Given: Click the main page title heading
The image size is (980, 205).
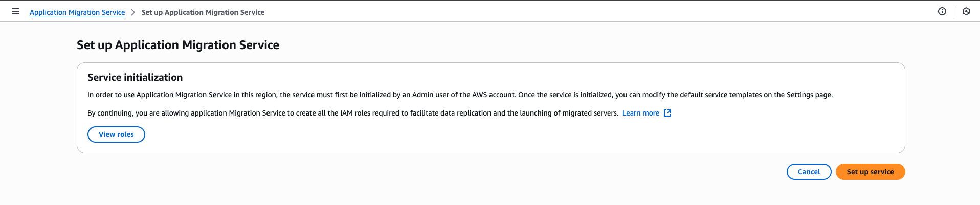Looking at the screenshot, I should point(178,45).
